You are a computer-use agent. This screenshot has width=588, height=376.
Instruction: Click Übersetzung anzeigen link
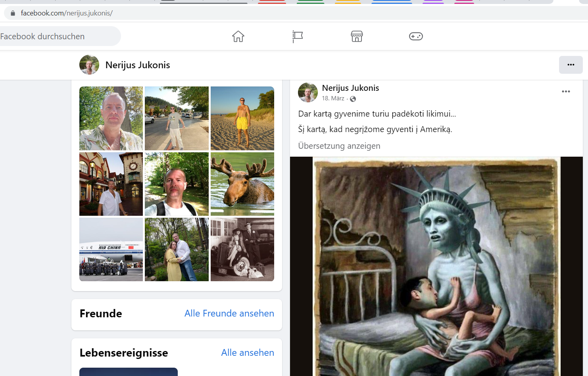click(339, 146)
